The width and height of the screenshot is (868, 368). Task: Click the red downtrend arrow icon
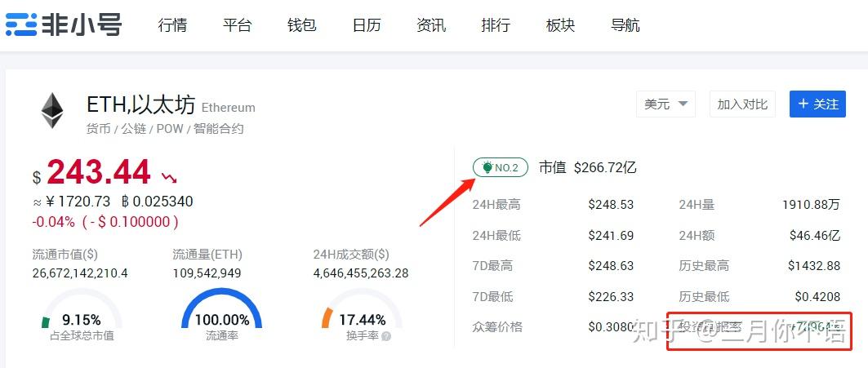(x=169, y=177)
